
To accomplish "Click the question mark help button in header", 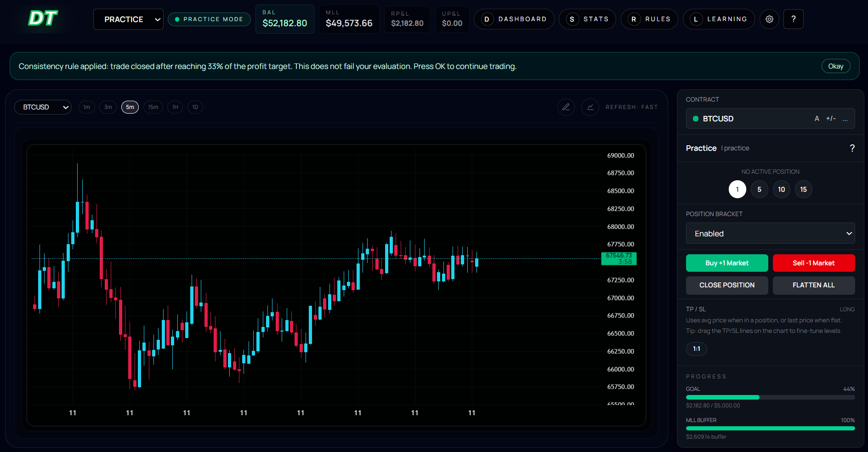I will tap(793, 19).
